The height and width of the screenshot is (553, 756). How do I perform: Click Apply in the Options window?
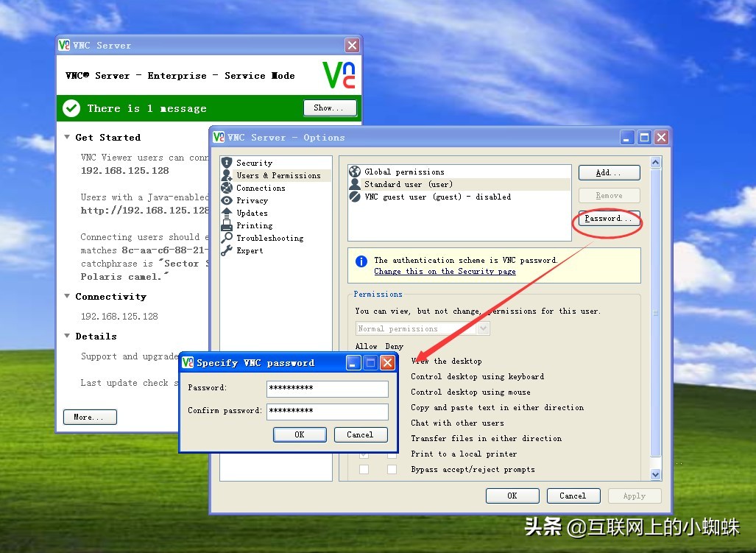click(x=635, y=496)
